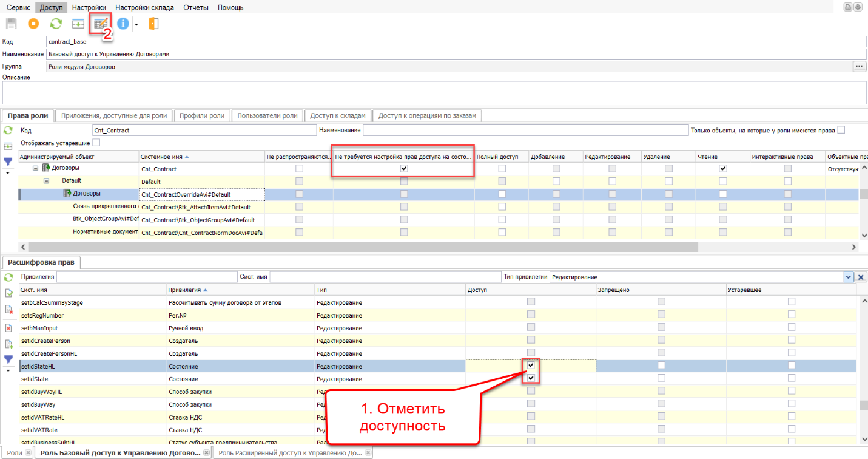Toggle the 'Отображать устаревшие' checkbox
The image size is (868, 459).
point(96,143)
